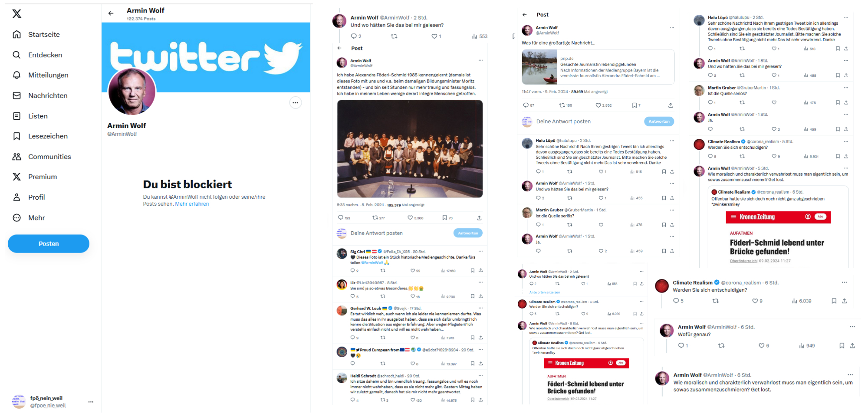Go back using arrow beside Armin Wolf header
The height and width of the screenshot is (417, 868).
coord(111,13)
